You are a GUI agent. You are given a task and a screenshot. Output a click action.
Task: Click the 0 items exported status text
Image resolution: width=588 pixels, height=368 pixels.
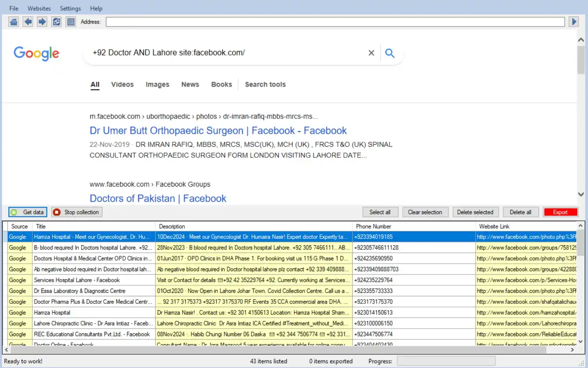click(x=331, y=361)
